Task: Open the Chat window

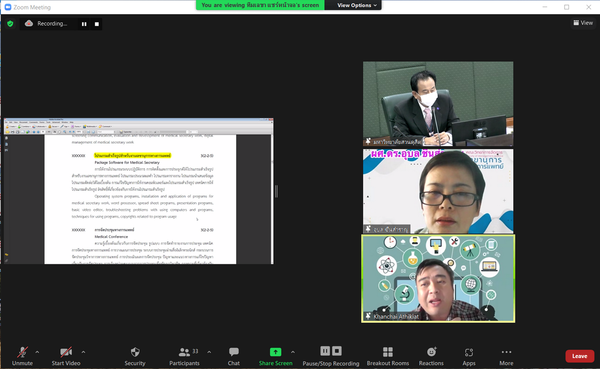Action: pos(233,352)
